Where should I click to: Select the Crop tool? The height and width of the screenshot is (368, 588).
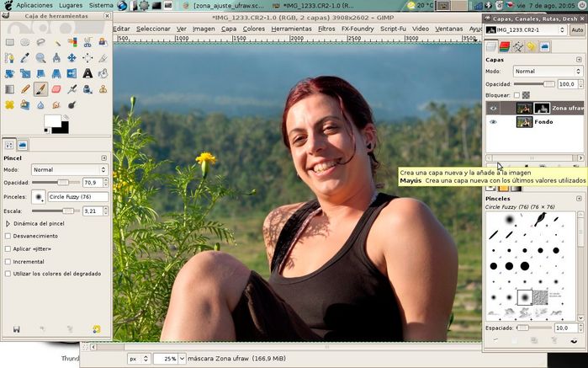click(103, 58)
